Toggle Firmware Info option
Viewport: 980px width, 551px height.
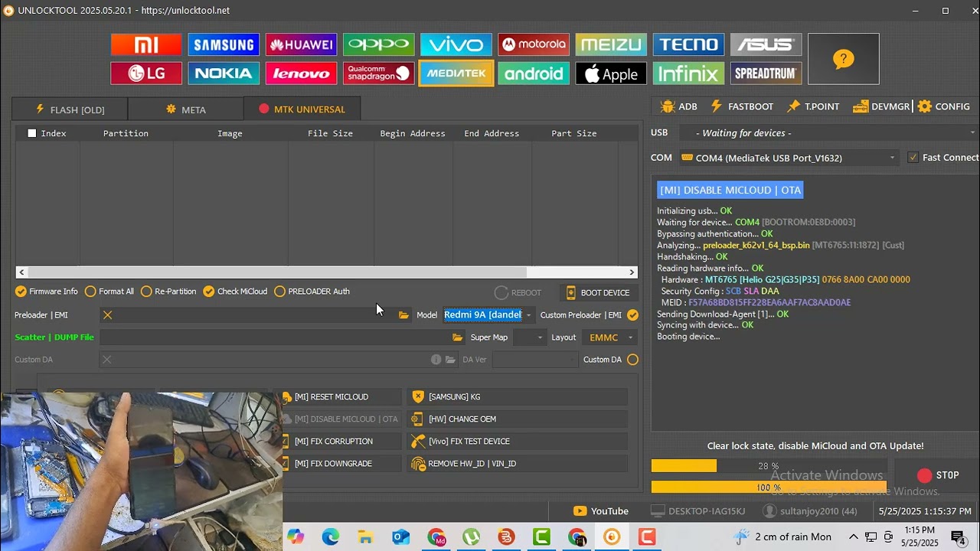[47, 292]
